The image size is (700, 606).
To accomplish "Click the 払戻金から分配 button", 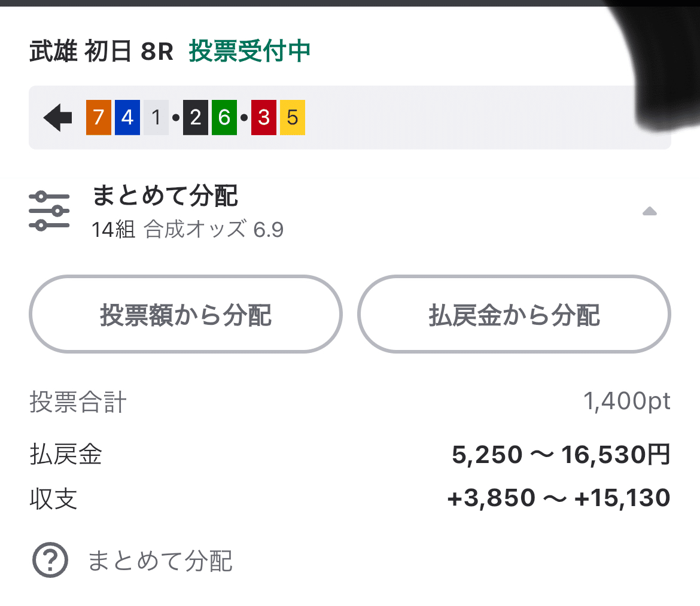I will pos(513,314).
